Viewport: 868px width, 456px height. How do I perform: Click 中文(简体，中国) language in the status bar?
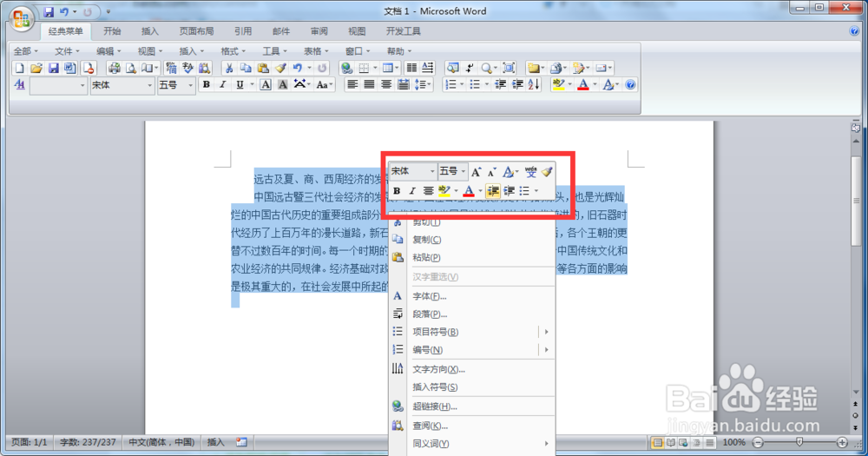pyautogui.click(x=161, y=442)
